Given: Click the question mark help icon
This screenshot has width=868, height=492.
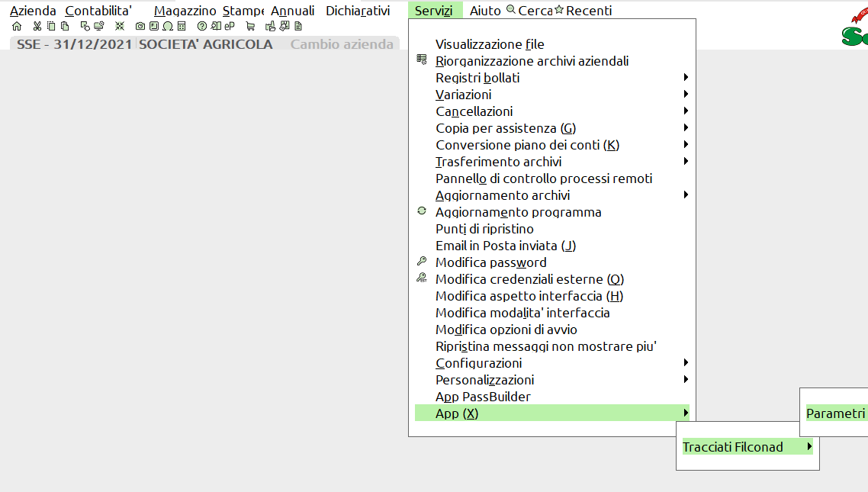Looking at the screenshot, I should coord(201,26).
